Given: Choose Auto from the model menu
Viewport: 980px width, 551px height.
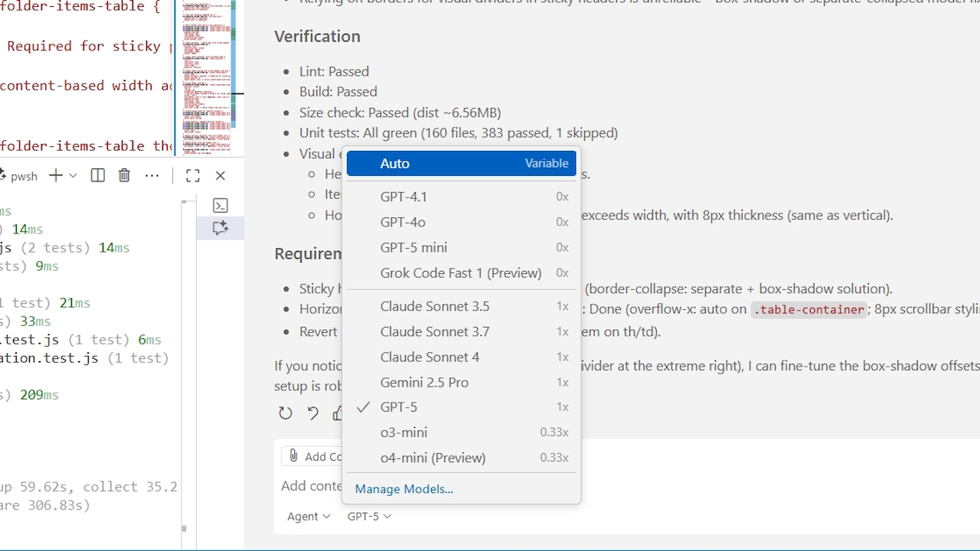Looking at the screenshot, I should pos(395,163).
